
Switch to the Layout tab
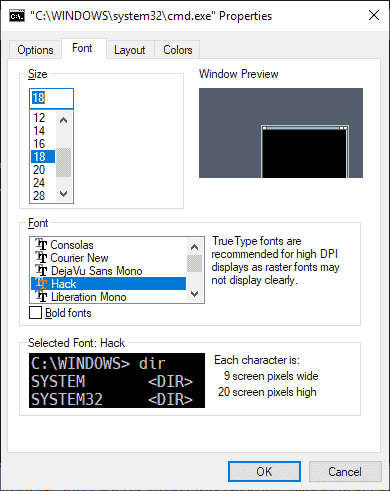tap(130, 50)
